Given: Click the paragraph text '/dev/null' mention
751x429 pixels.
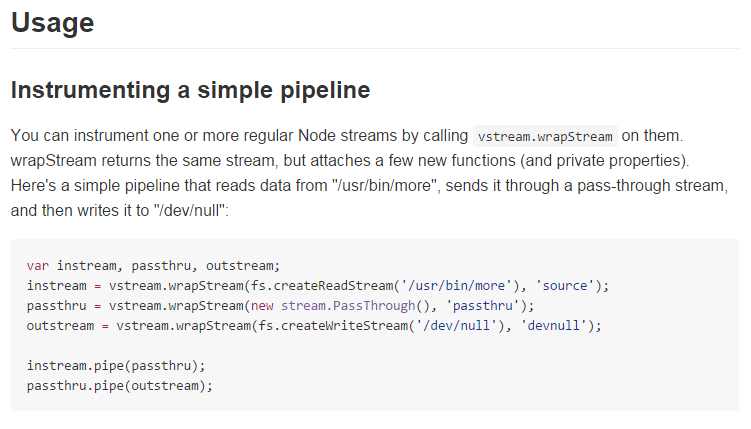Looking at the screenshot, I should click(190, 211).
